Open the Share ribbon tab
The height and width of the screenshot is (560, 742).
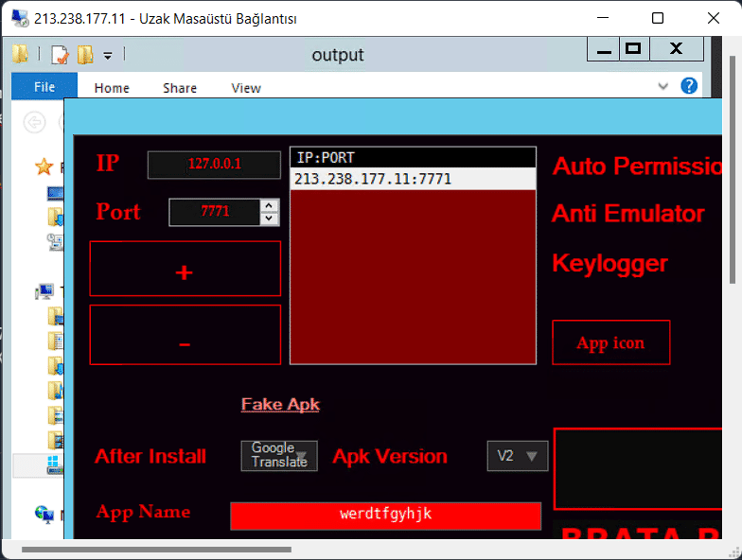tap(180, 88)
